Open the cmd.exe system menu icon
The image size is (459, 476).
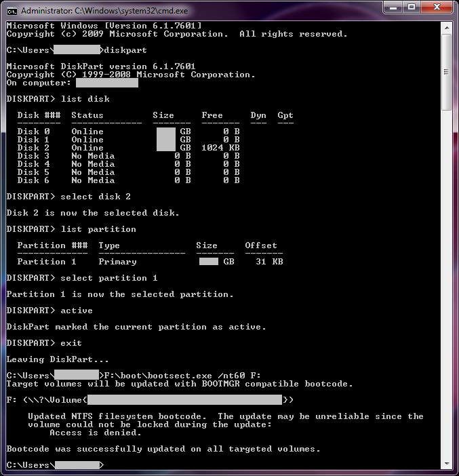click(x=12, y=9)
